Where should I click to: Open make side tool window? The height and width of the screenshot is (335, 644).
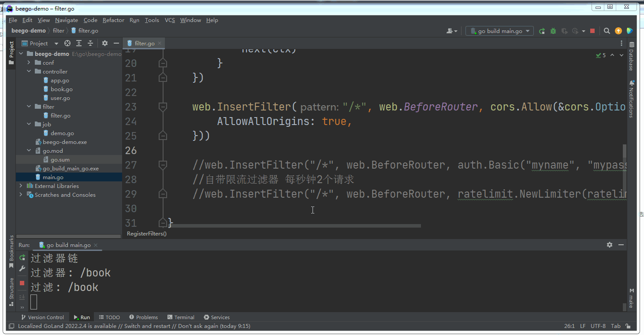pyautogui.click(x=631, y=298)
